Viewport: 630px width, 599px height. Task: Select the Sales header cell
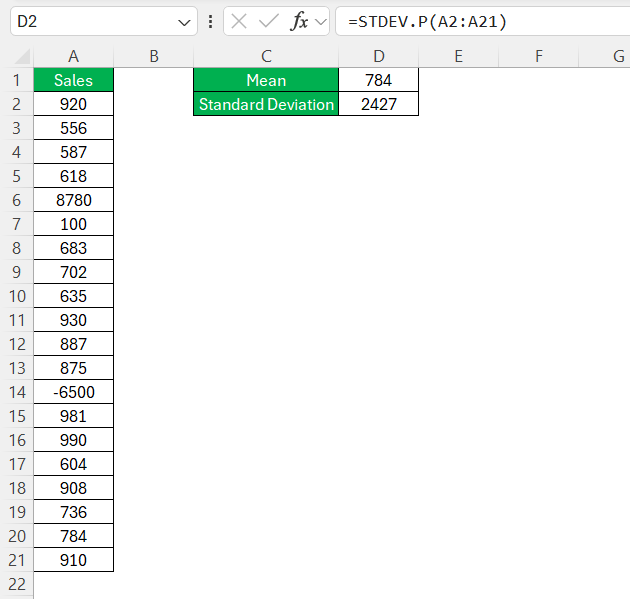(x=74, y=80)
